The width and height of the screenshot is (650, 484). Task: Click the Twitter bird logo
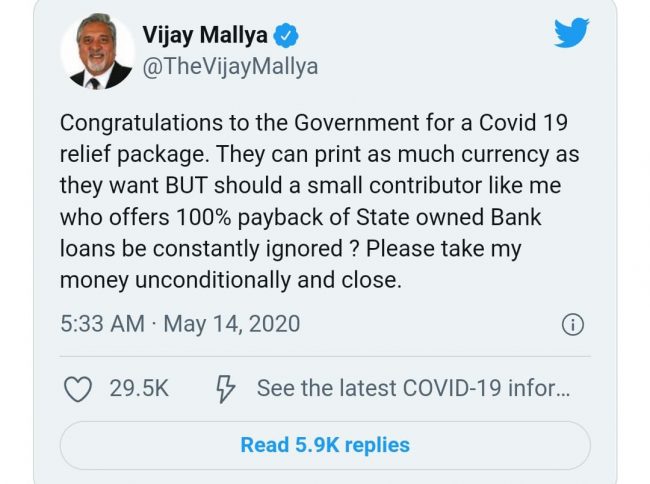tap(572, 33)
